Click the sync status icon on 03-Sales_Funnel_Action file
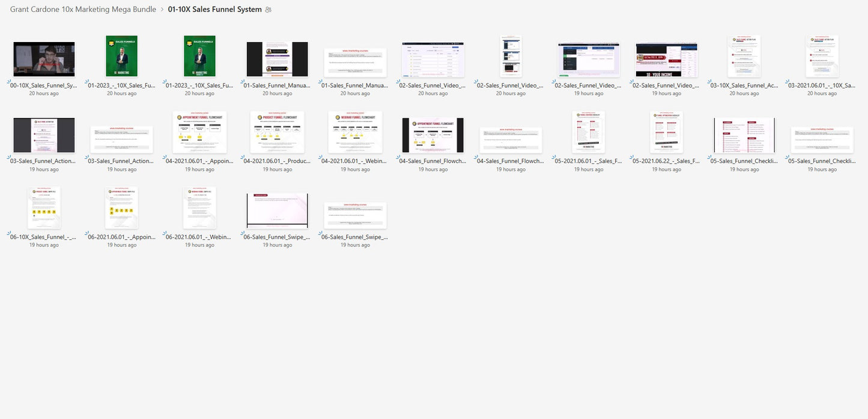The image size is (868, 419). [9, 158]
